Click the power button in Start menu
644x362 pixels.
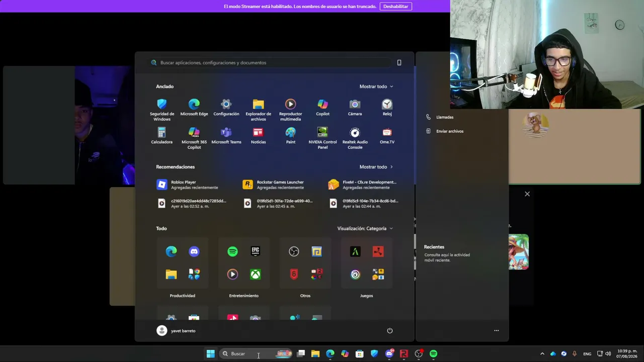click(x=389, y=331)
